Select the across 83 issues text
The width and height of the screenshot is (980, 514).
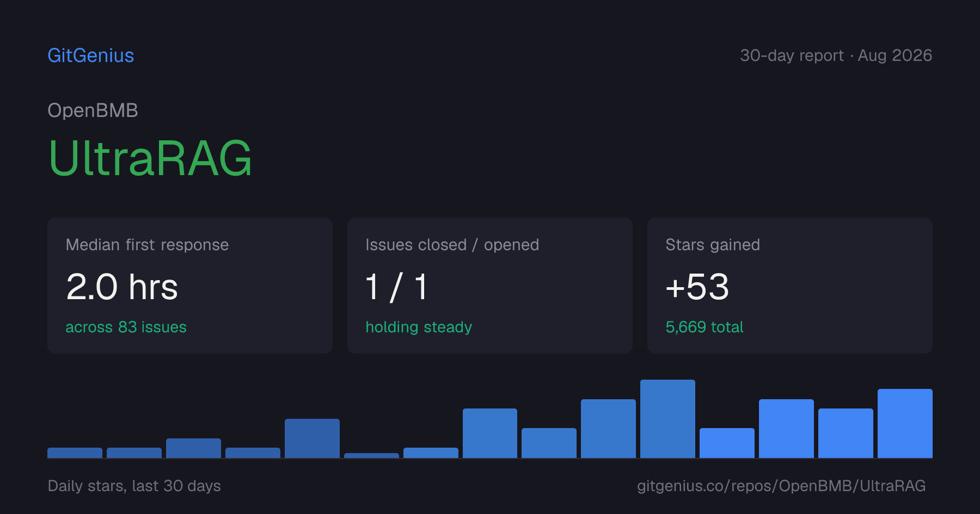(x=126, y=327)
